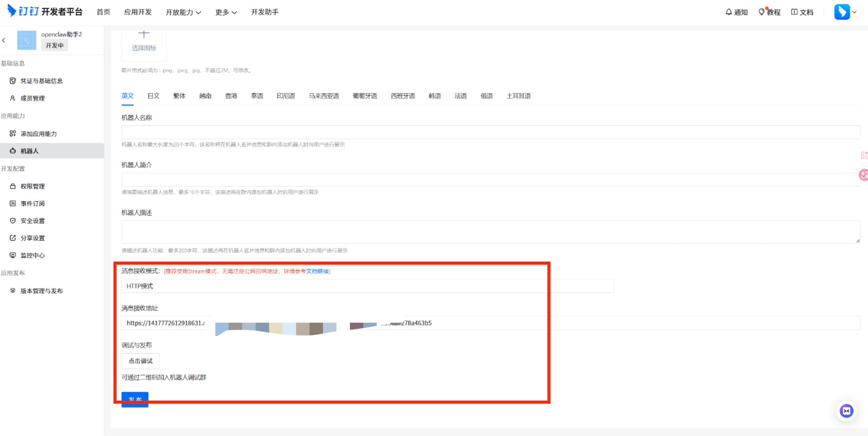
Task: Click the openclaw助手2 app icon thumbnail
Action: coord(26,41)
